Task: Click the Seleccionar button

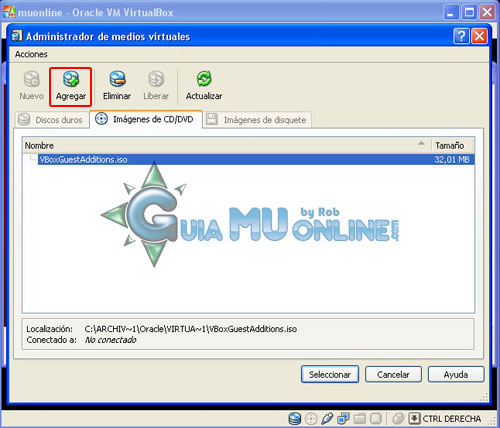Action: [330, 374]
